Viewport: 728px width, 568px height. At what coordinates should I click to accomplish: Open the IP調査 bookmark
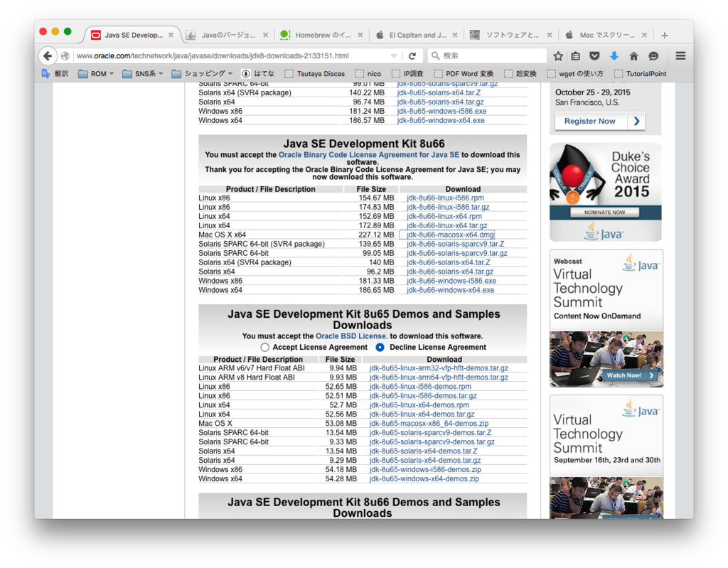(x=407, y=73)
